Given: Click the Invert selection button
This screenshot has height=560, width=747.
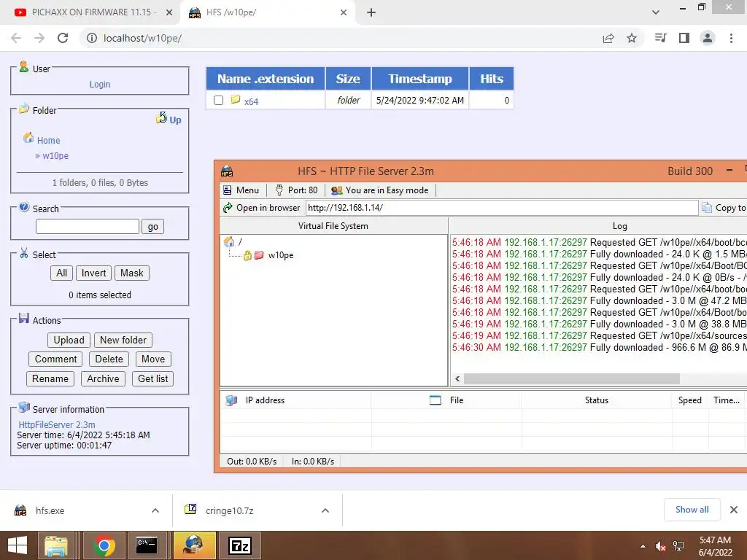Looking at the screenshot, I should [93, 273].
